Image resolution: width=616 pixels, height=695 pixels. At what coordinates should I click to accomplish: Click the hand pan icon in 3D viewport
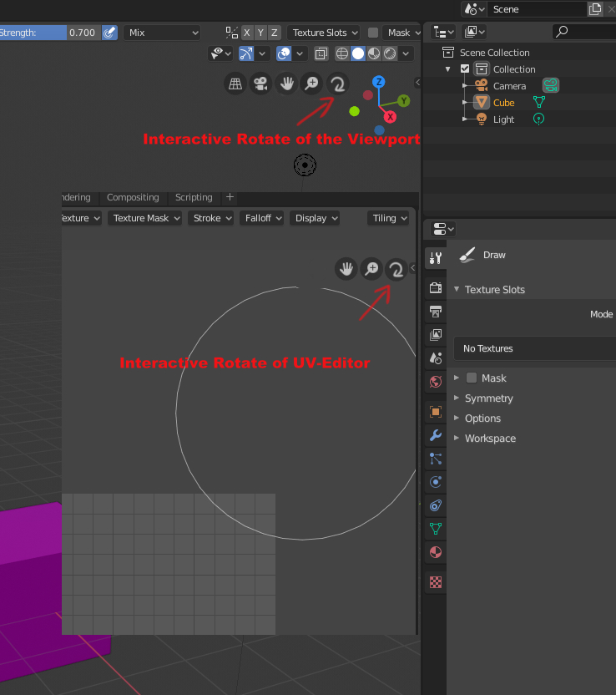coord(286,84)
